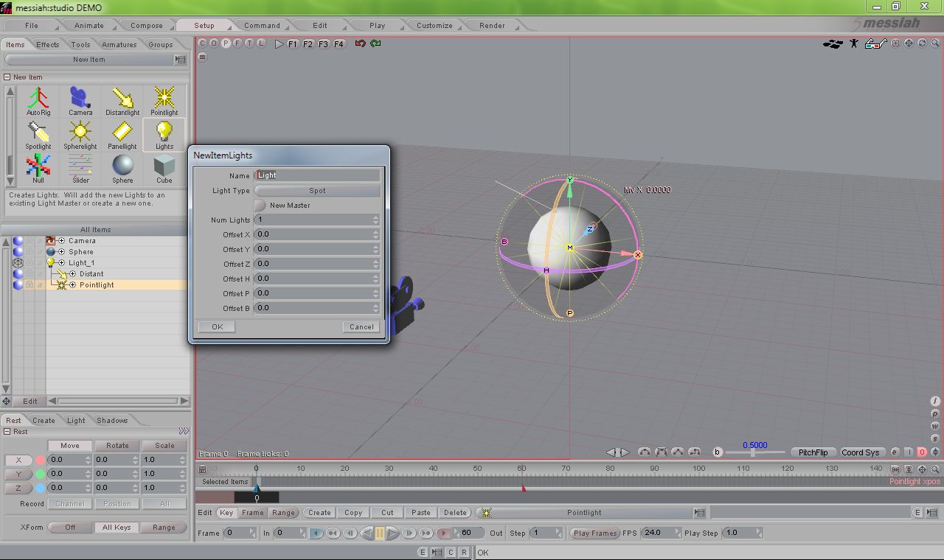Click the F3 viewport preset
Viewport: 944px width, 560px height.
(x=323, y=43)
